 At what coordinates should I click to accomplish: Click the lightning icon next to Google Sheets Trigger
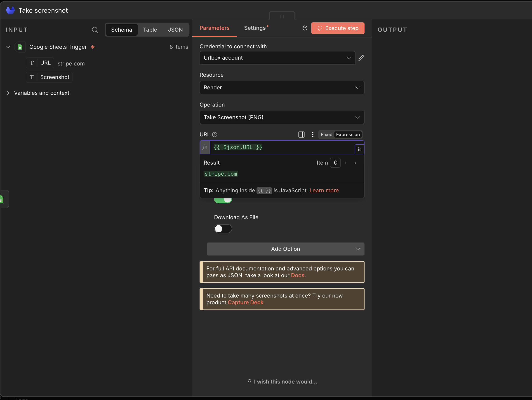coord(93,47)
